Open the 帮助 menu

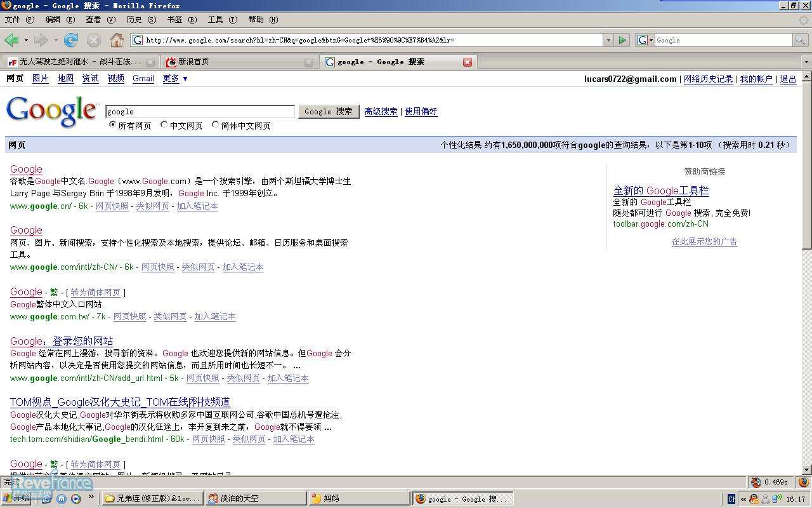pos(263,20)
